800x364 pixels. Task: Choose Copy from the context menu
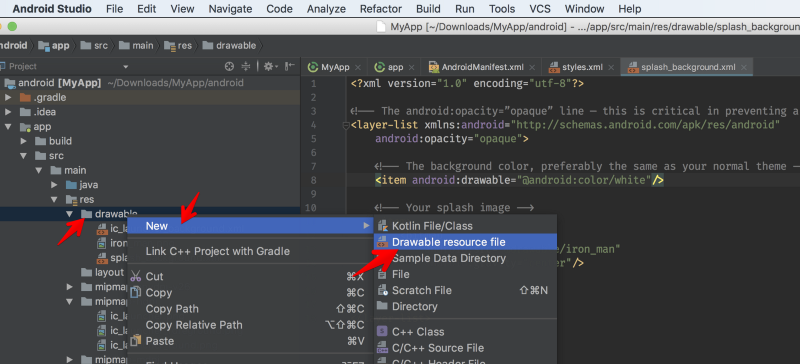coord(250,293)
